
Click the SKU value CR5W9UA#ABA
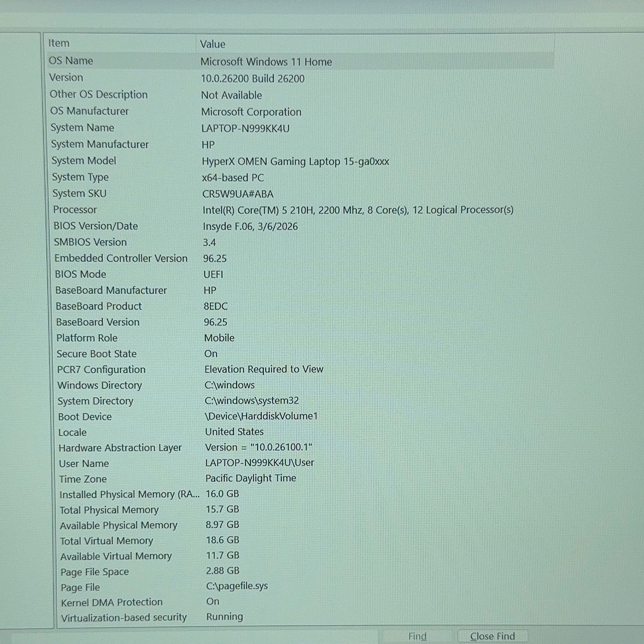(238, 194)
